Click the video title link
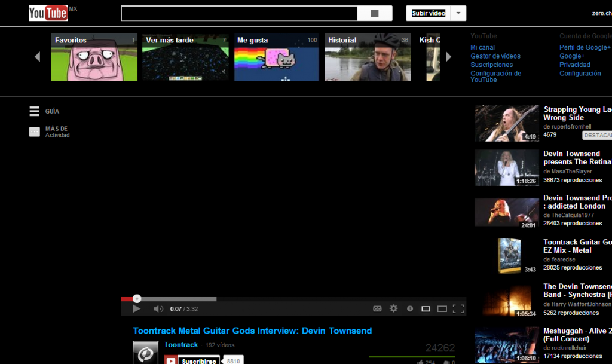The height and width of the screenshot is (364, 612). 252,331
